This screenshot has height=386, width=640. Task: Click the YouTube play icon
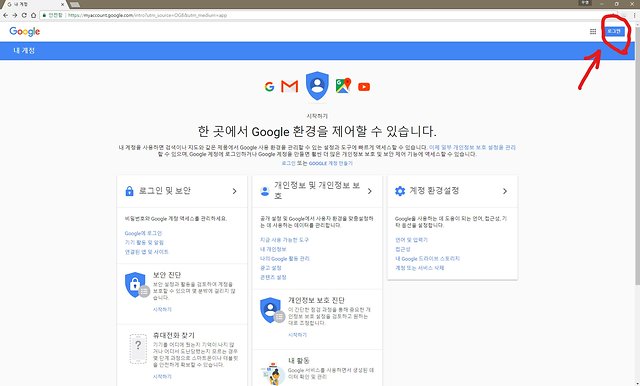click(x=364, y=87)
